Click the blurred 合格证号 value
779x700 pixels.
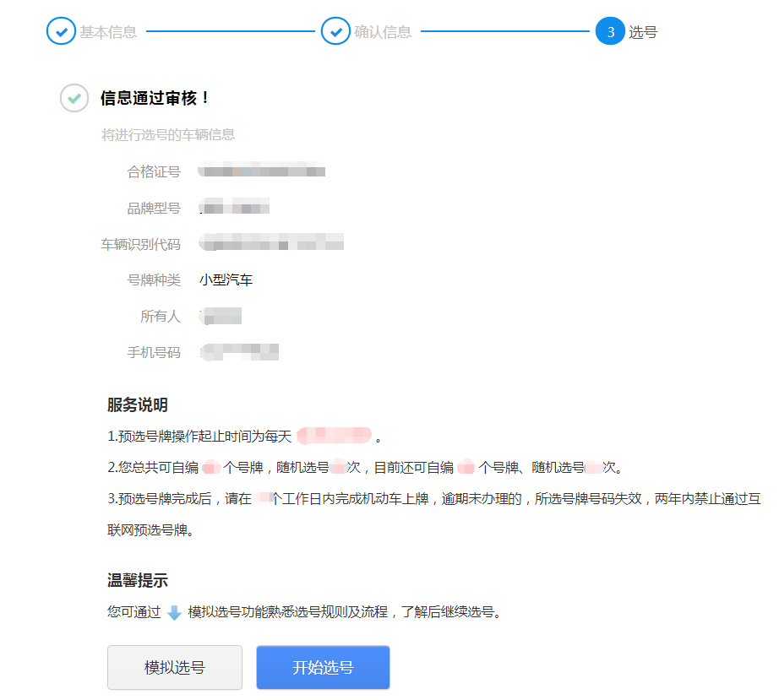pyautogui.click(x=262, y=171)
